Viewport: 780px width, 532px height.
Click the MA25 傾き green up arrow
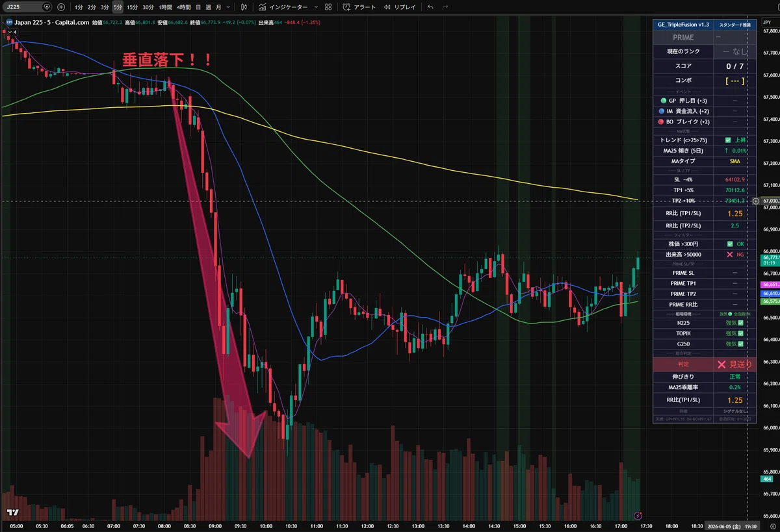click(x=725, y=151)
